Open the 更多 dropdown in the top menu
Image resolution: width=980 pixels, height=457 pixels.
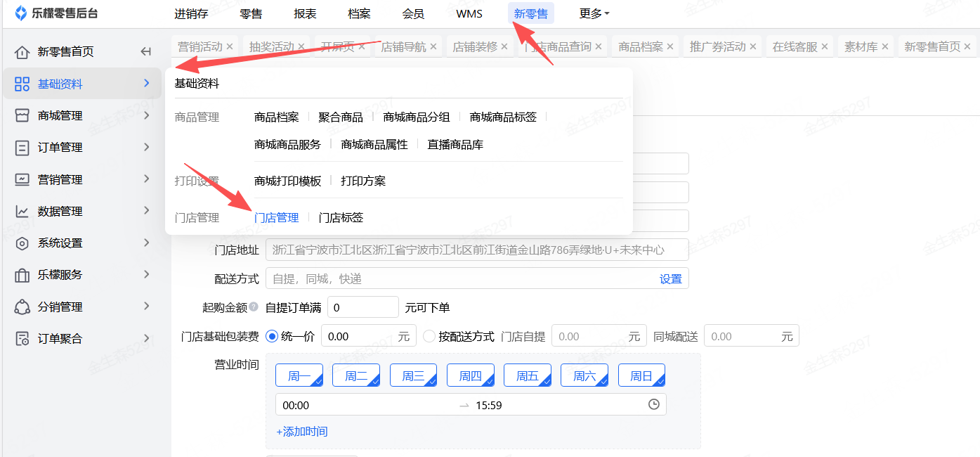click(x=594, y=13)
